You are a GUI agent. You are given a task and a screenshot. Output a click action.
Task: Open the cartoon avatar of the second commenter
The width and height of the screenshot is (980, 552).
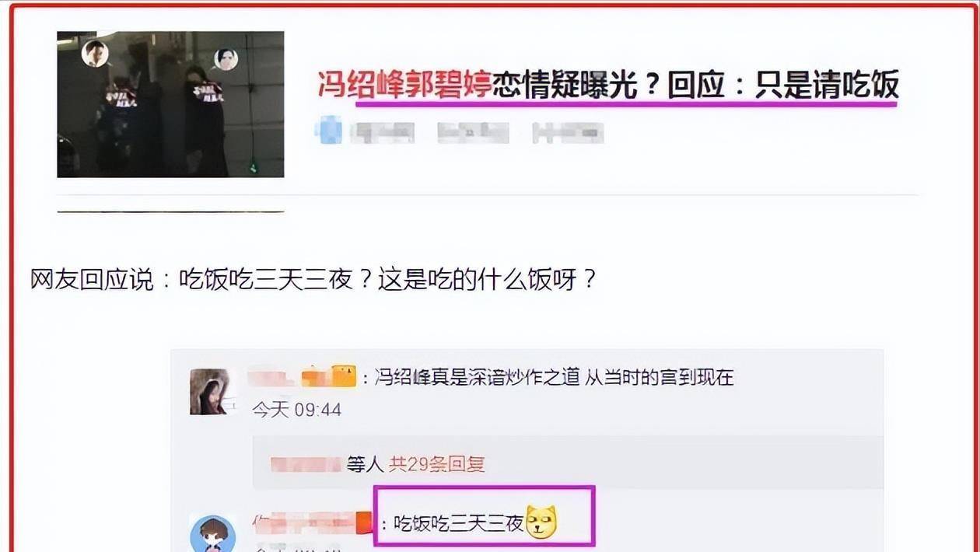212,533
